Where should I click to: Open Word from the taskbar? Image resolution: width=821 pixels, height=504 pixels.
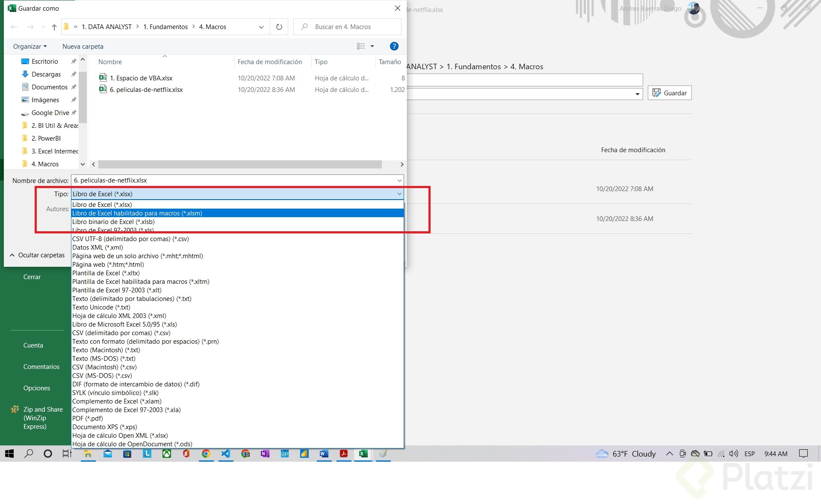(324, 454)
